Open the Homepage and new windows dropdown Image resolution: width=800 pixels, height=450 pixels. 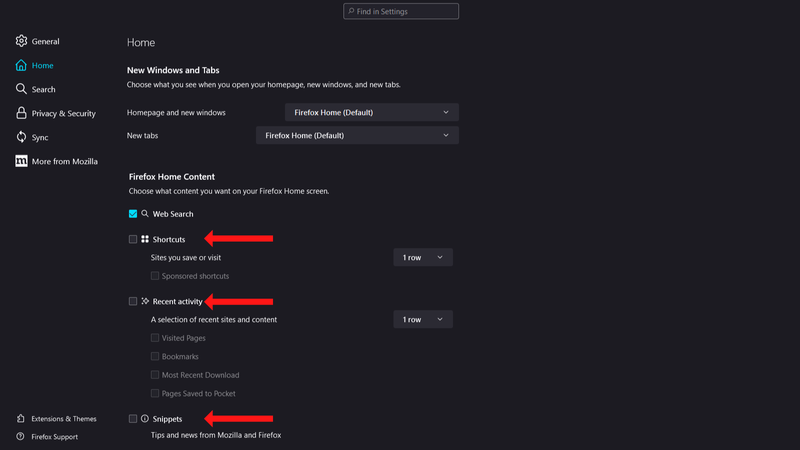click(x=372, y=112)
